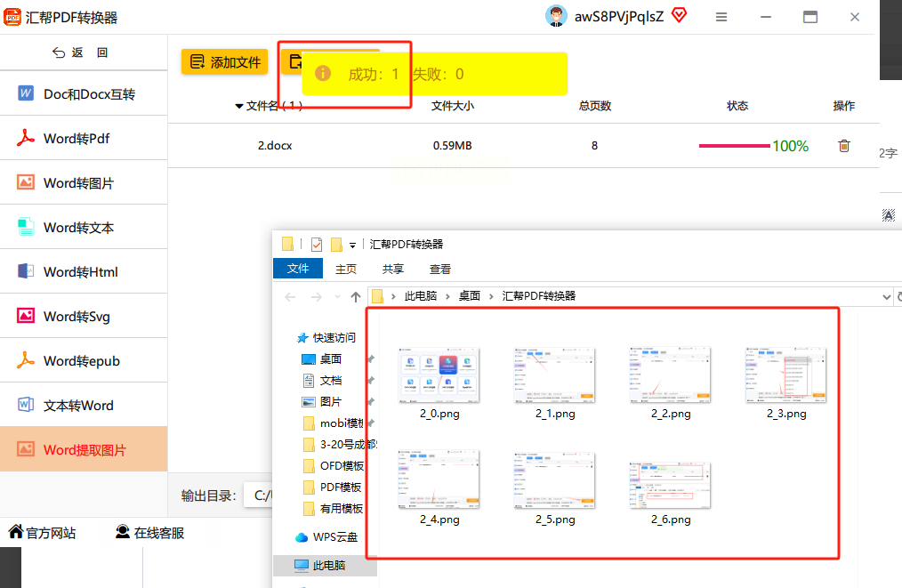Open Explorer recent locations dropdown
Viewport: 902px width, 588px height.
(337, 297)
